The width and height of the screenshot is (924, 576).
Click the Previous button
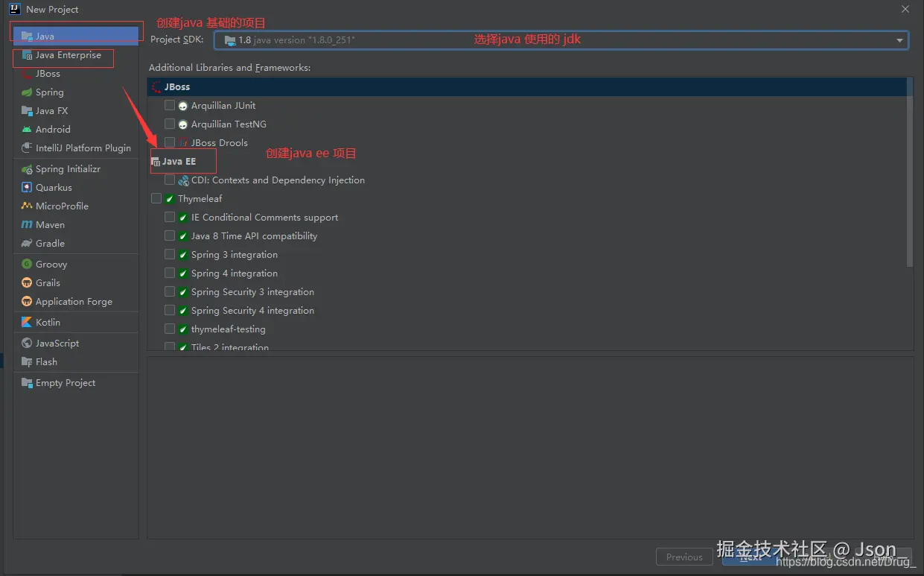[x=685, y=557]
